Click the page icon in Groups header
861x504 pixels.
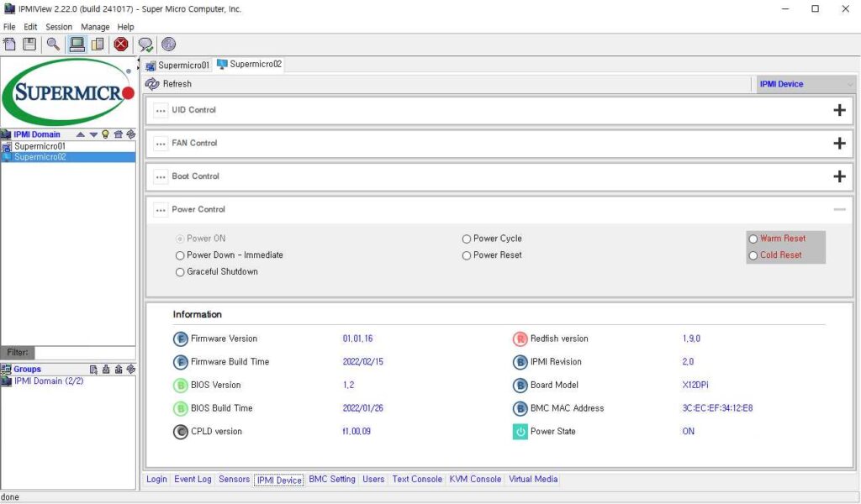click(x=93, y=370)
